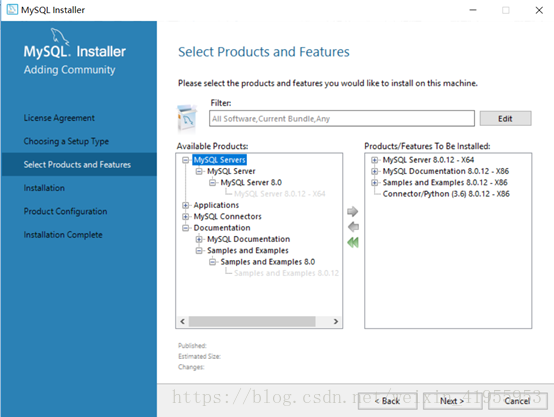Select the Documentation tree item
This screenshot has width=554, height=417.
(x=222, y=228)
